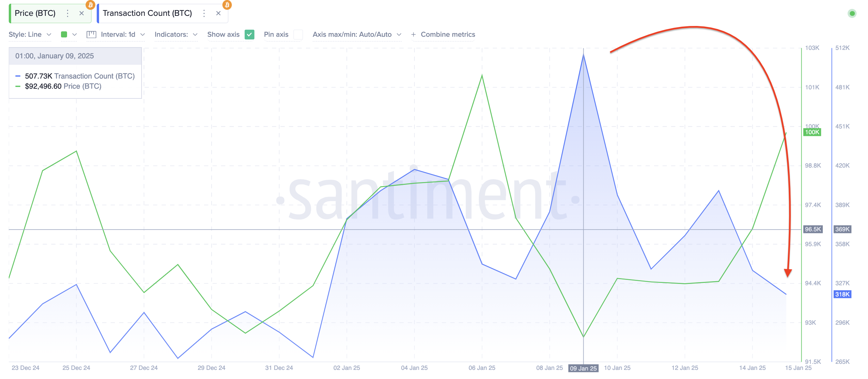This screenshot has height=379, width=868.
Task: Click the 100K green price axis badge
Action: point(812,132)
